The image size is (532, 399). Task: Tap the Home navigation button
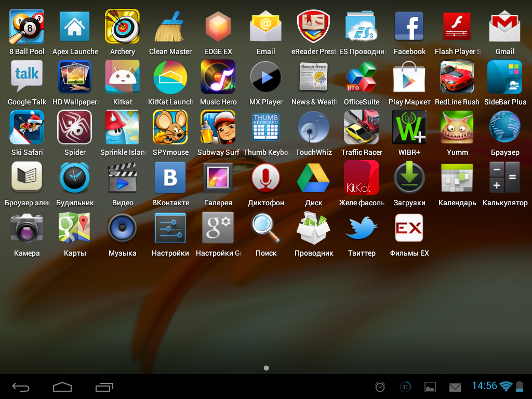[x=62, y=387]
